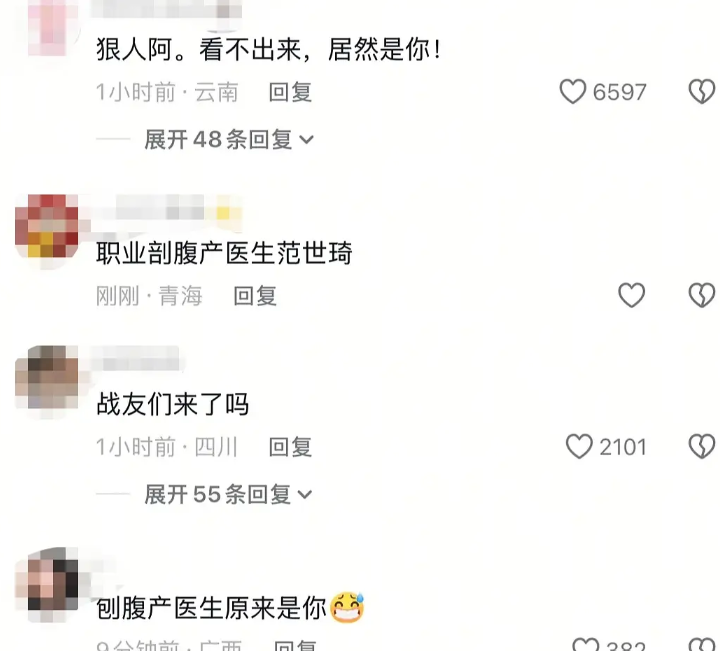720x651 pixels.
Task: Expand the 48 replies thread
Action: pyautogui.click(x=229, y=139)
